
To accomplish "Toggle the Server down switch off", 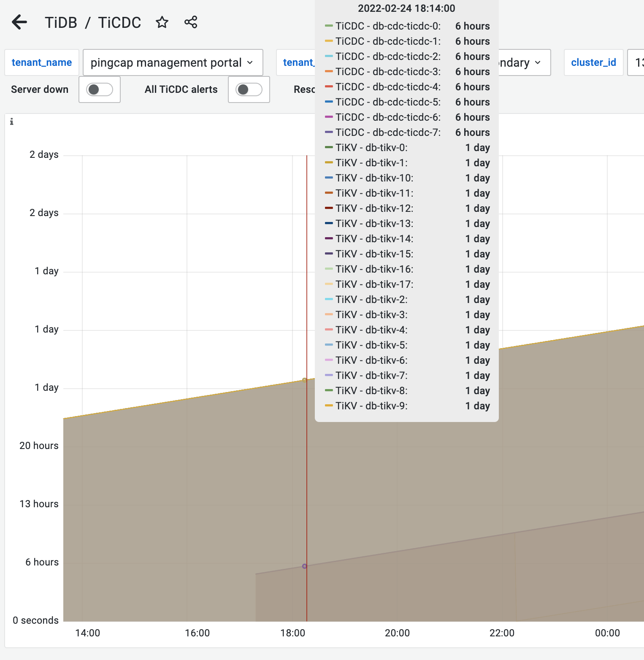I will (x=100, y=89).
